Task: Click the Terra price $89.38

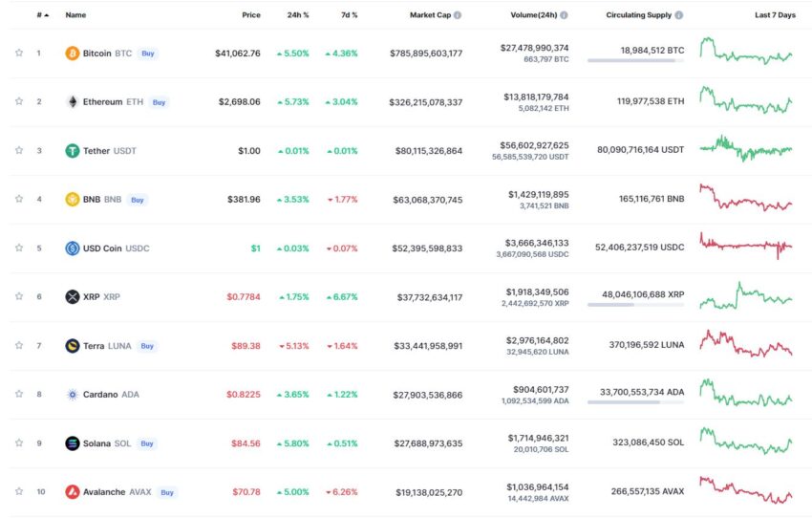Action: pyautogui.click(x=246, y=346)
